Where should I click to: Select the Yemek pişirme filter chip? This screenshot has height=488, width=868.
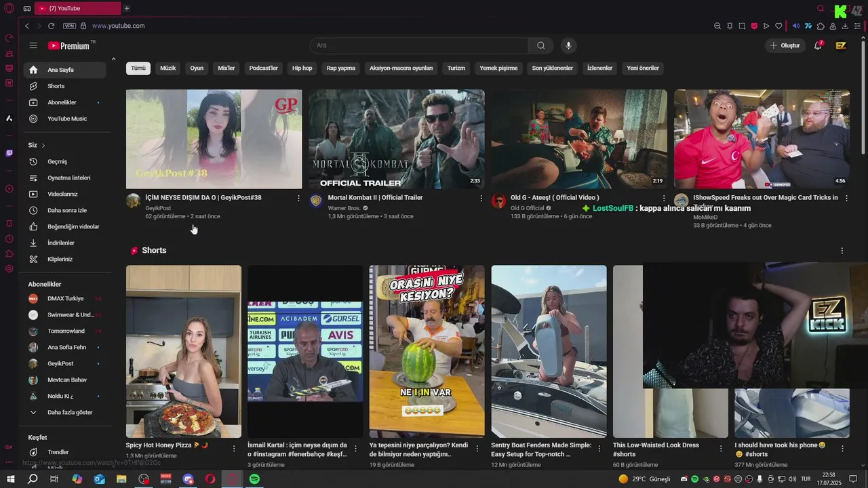pos(498,68)
